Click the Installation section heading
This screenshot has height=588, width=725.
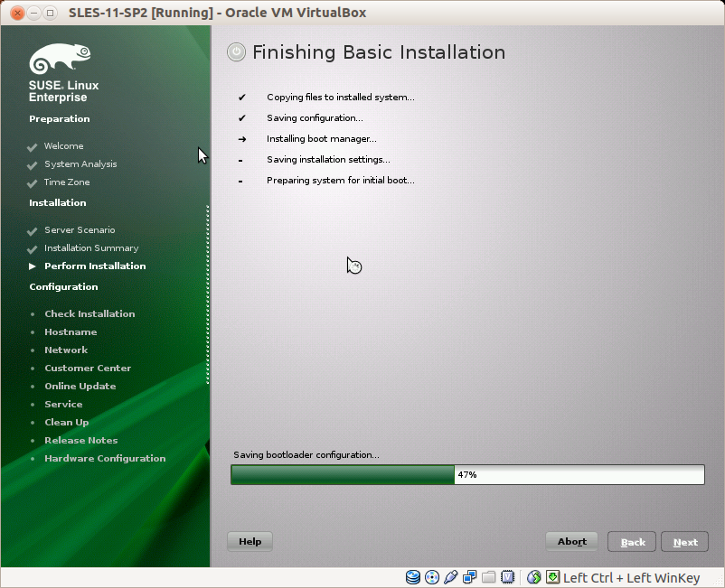57,203
